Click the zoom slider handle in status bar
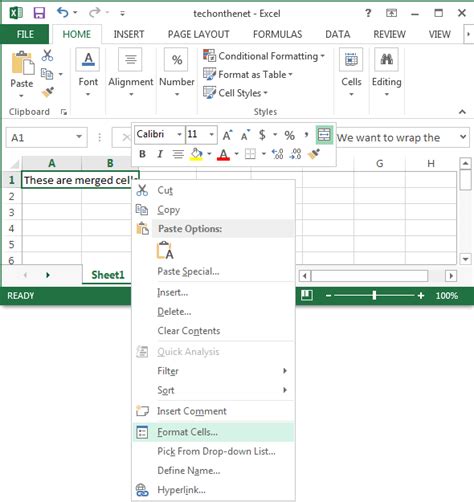This screenshot has height=502, width=474. click(374, 295)
